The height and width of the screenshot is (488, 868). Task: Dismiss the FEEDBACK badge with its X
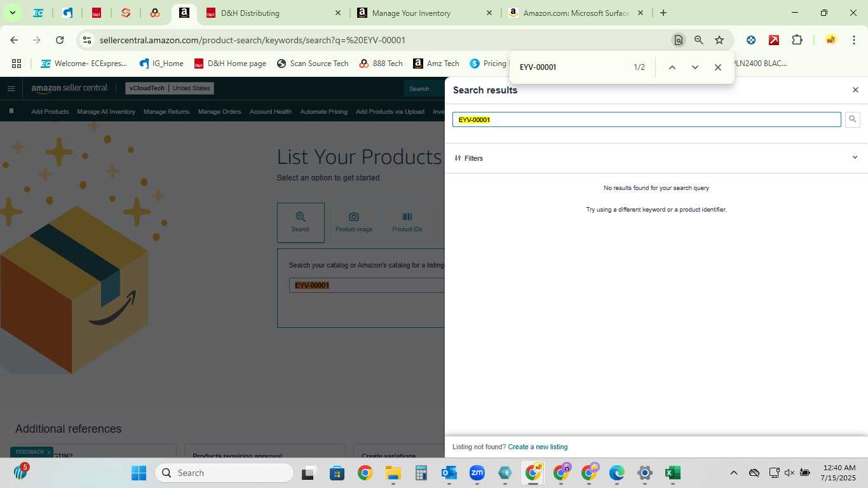pos(49,452)
